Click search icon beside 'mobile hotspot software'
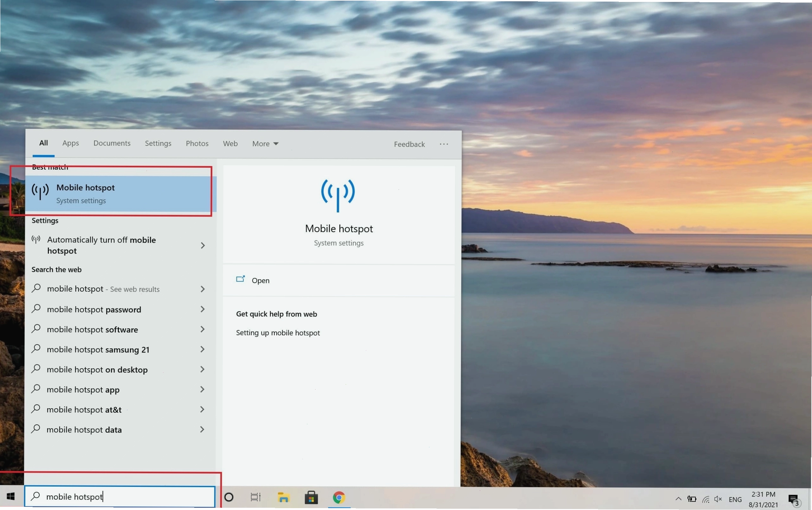Viewport: 812px width, 510px height. tap(36, 328)
